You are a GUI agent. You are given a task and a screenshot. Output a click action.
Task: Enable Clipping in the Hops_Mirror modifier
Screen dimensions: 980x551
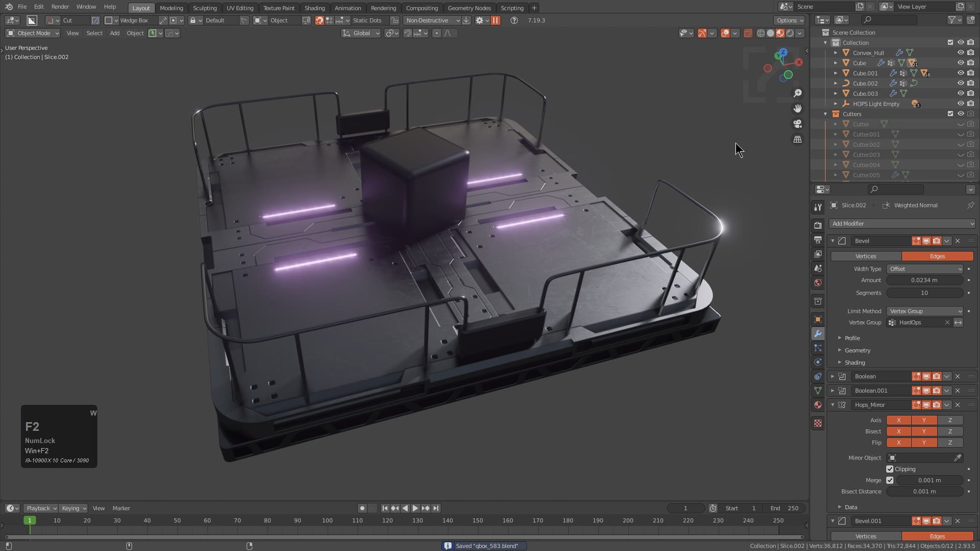[x=891, y=469]
